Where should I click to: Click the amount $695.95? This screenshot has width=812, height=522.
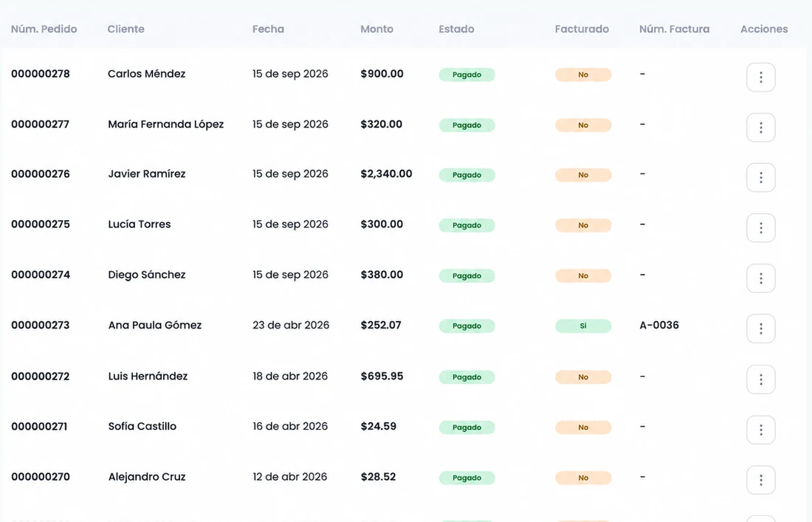(x=382, y=377)
